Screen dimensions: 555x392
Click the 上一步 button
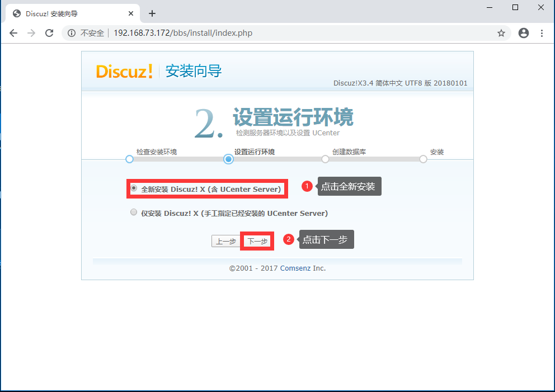[x=225, y=241]
